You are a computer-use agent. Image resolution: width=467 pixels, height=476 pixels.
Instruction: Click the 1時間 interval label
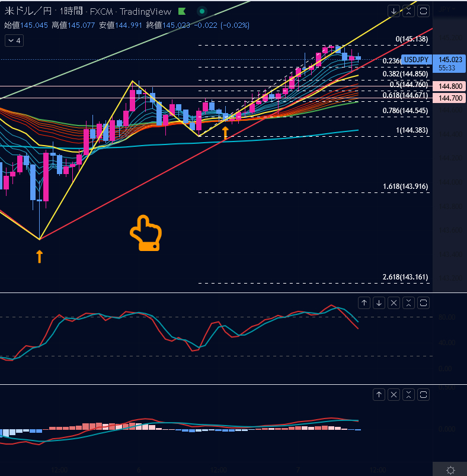(x=71, y=11)
